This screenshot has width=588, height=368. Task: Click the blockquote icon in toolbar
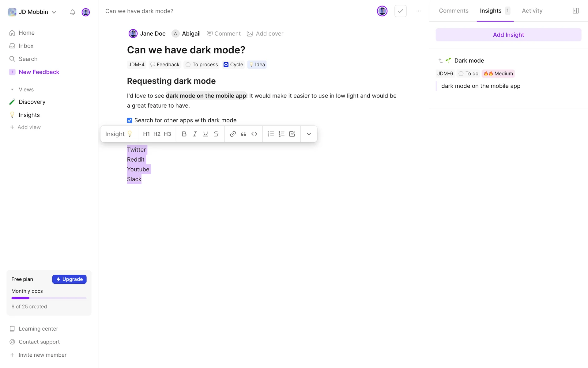(243, 134)
